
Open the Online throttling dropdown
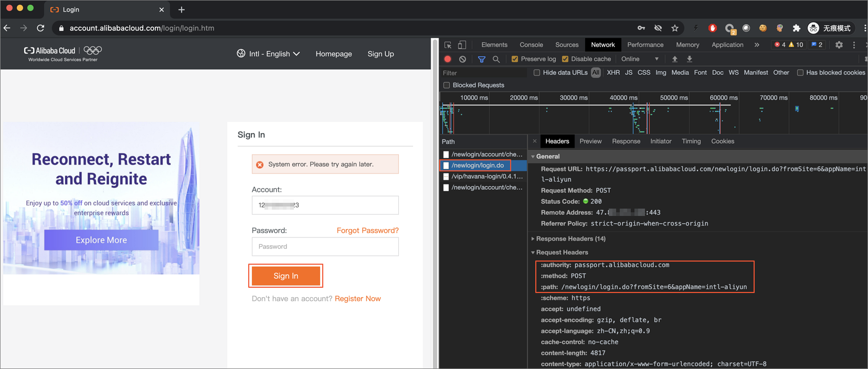(x=640, y=59)
